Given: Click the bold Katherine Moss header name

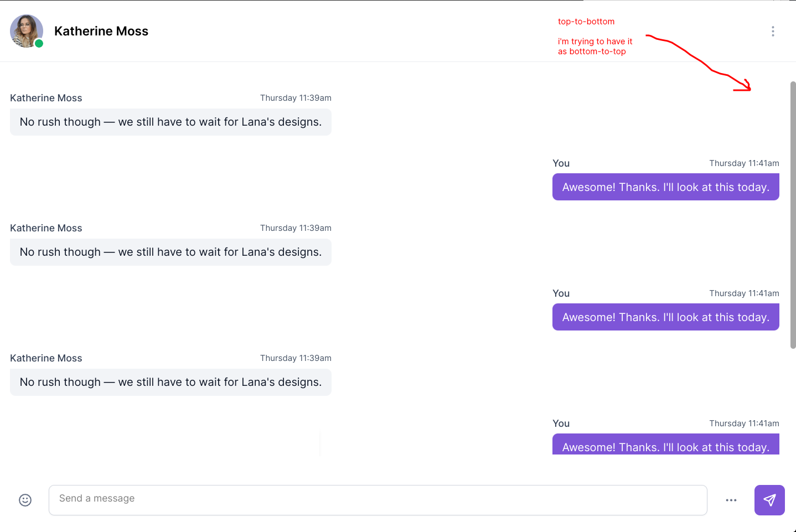Looking at the screenshot, I should 101,32.
